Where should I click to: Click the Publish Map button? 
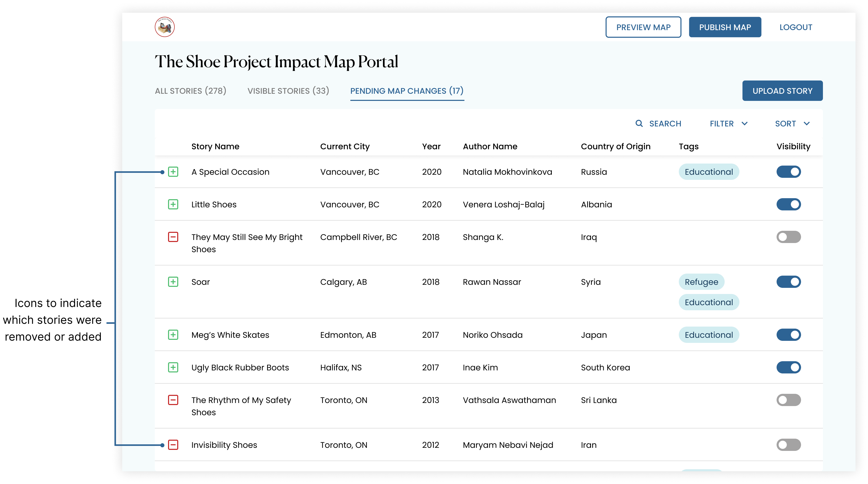[725, 27]
